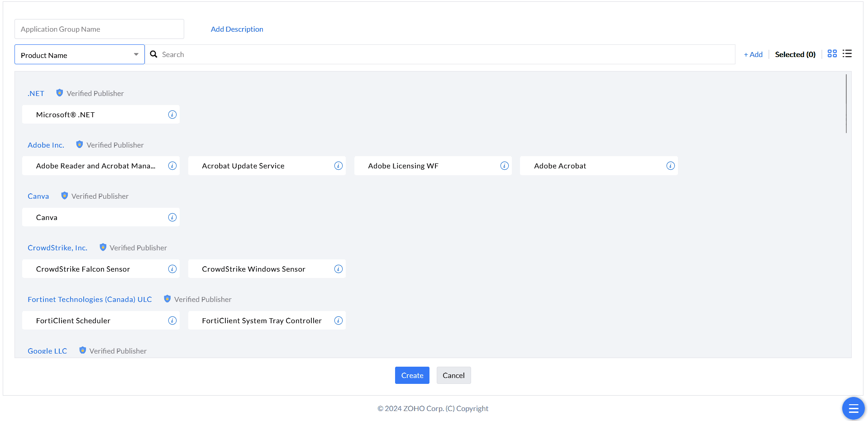Show info for FortiClient Scheduler
Screen dimensions: 868x421
coord(172,321)
